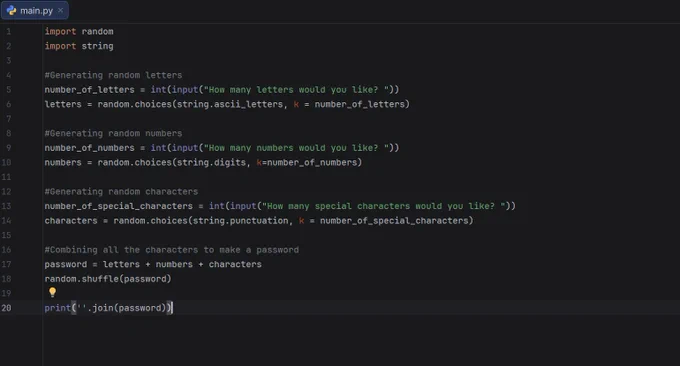Click the string "How many special characters would you like? "
Screen dimensions: 680x366
point(383,206)
